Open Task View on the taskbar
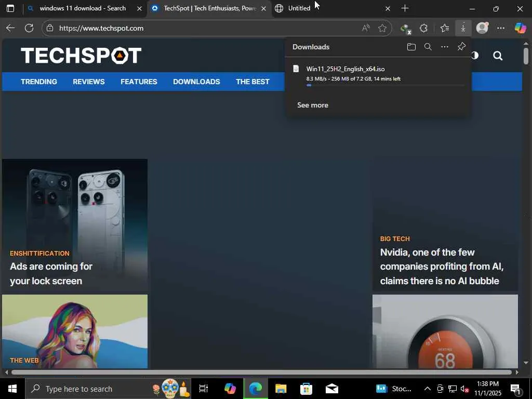Image resolution: width=532 pixels, height=399 pixels. tap(204, 389)
